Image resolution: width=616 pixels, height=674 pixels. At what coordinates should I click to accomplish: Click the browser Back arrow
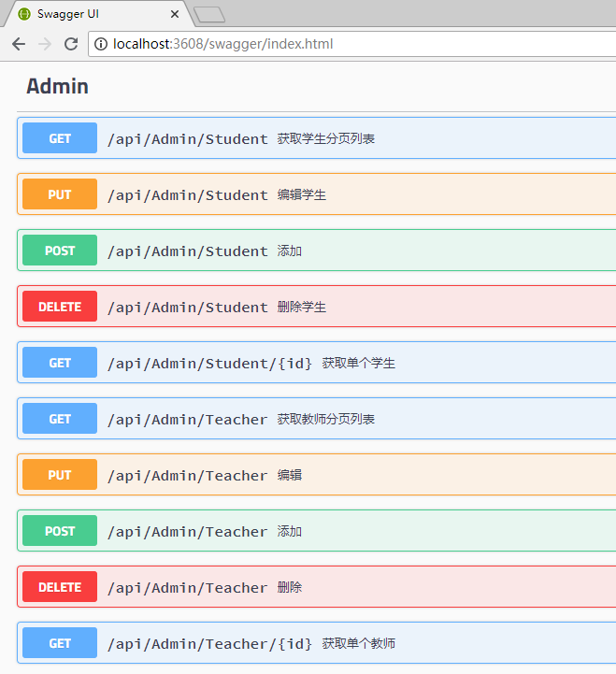(19, 44)
